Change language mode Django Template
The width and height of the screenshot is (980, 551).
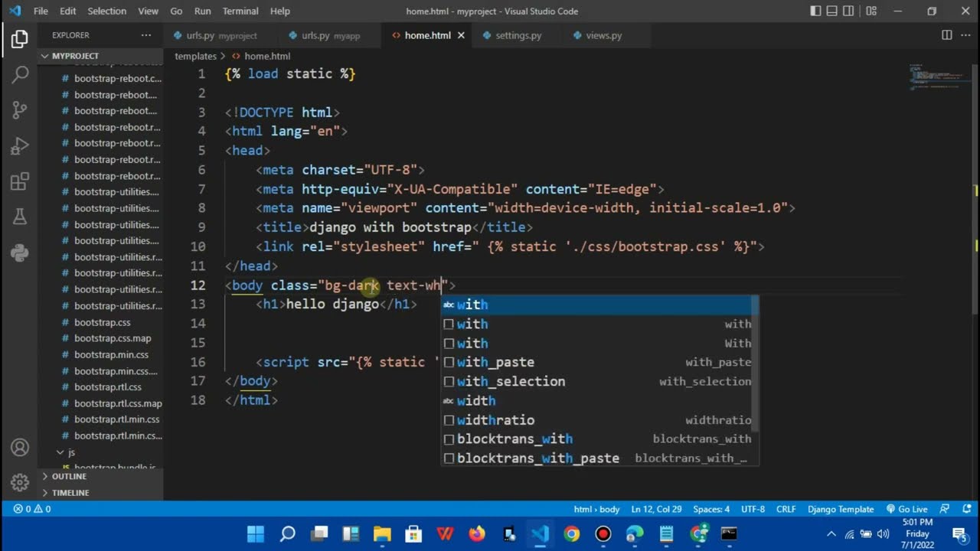pos(839,509)
